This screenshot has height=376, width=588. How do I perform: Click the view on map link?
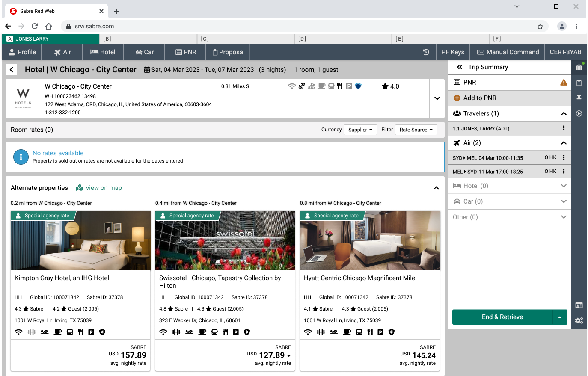104,188
